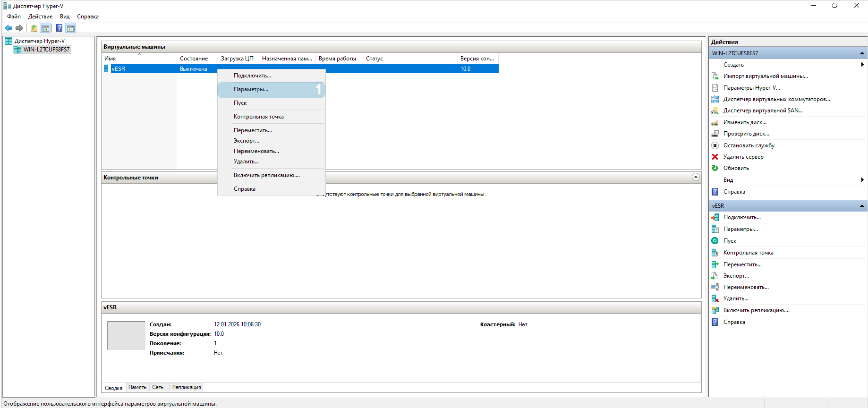Toggle the console tree pane toolbar icon
The image size is (868, 408).
[45, 28]
